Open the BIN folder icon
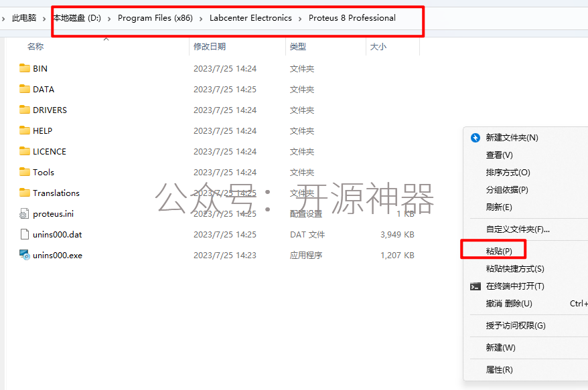 point(25,68)
